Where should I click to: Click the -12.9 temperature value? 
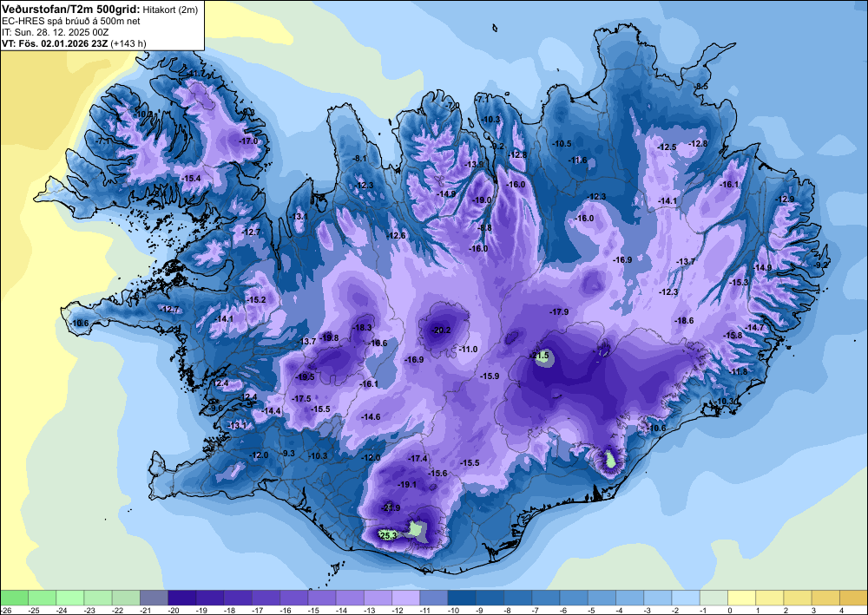785,200
